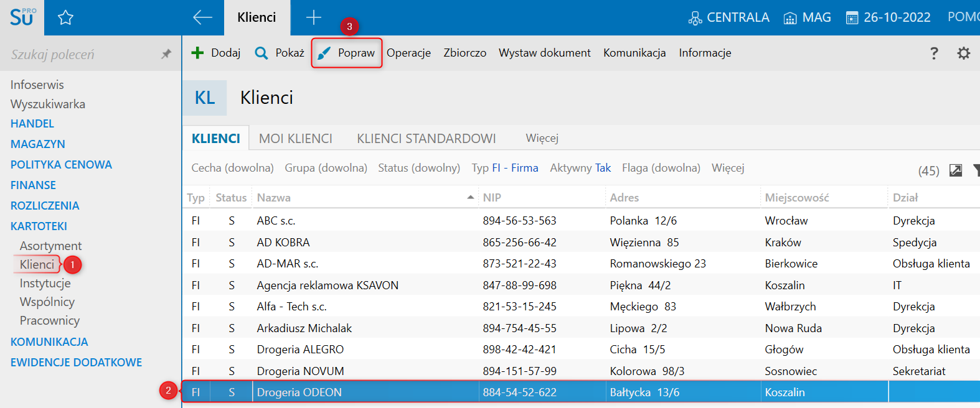Click the brush Popraw icon
This screenshot has height=408, width=980.
point(324,53)
